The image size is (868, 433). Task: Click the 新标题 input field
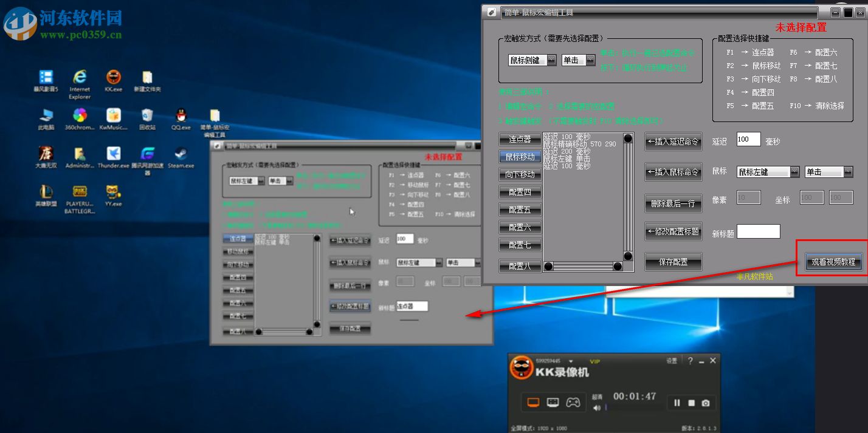pyautogui.click(x=758, y=231)
